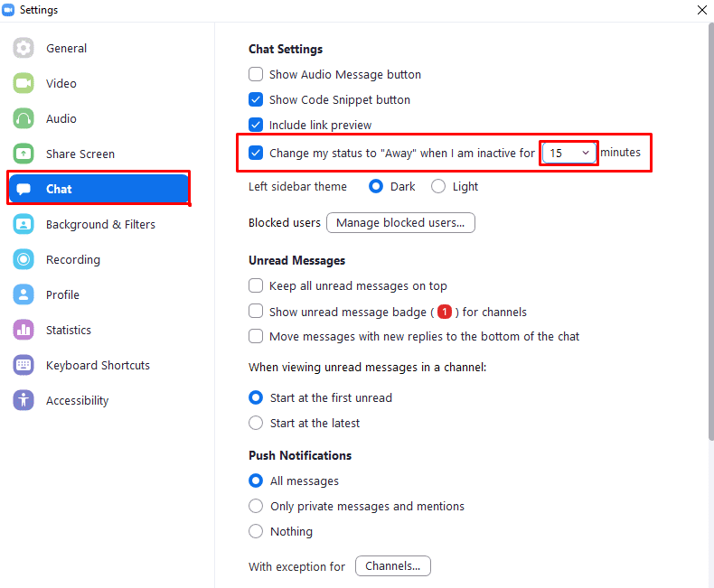This screenshot has height=588, width=714.
Task: Check Move messages with new replies option
Action: (x=256, y=336)
